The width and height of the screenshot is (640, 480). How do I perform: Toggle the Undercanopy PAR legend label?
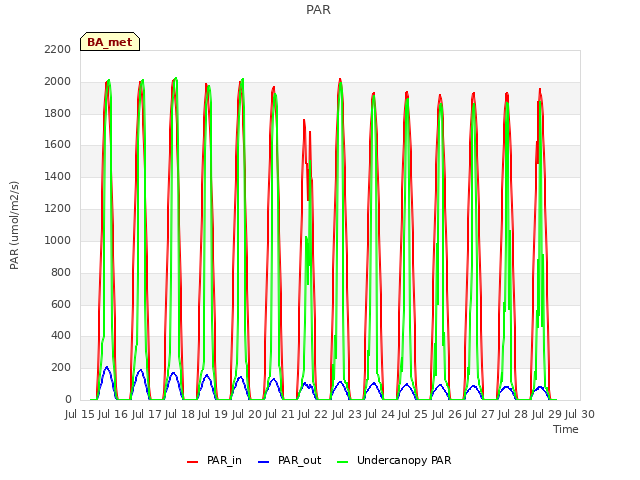point(404,460)
